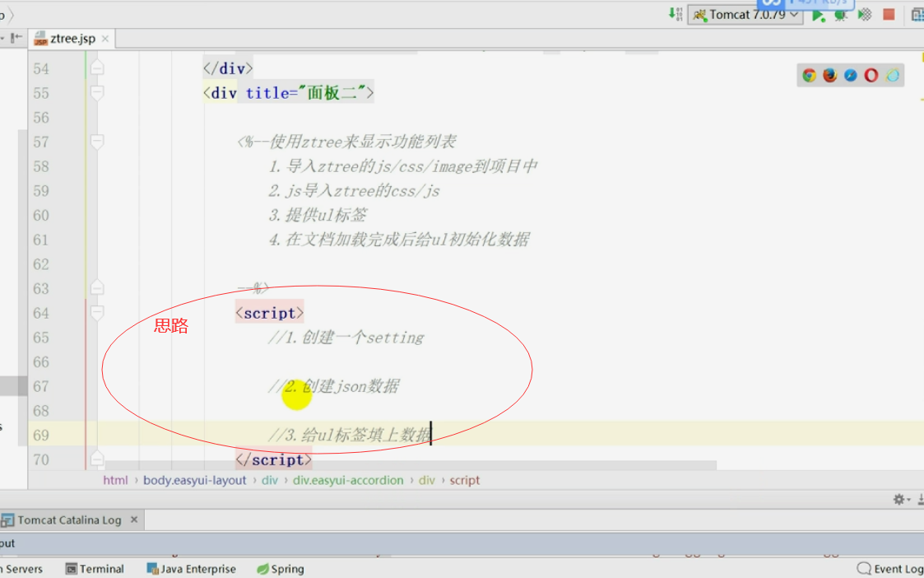Viewport: 924px width, 578px height.
Task: Open the Spring tool window
Action: coord(281,569)
